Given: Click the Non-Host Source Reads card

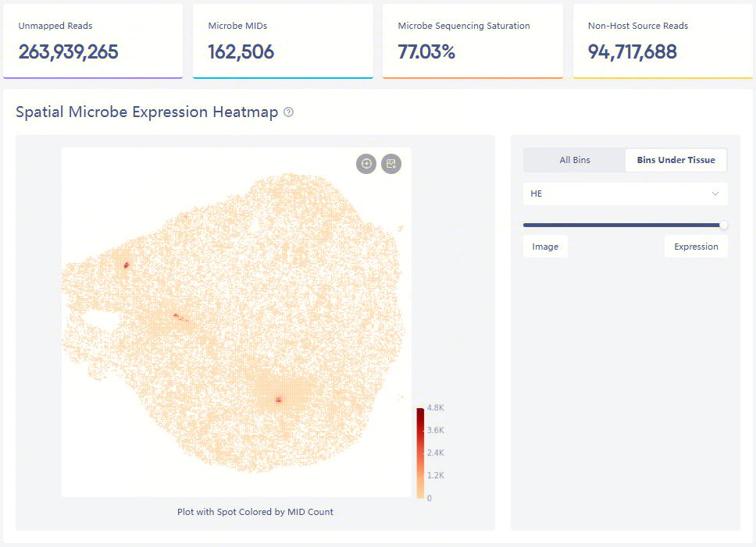Looking at the screenshot, I should pos(662,41).
